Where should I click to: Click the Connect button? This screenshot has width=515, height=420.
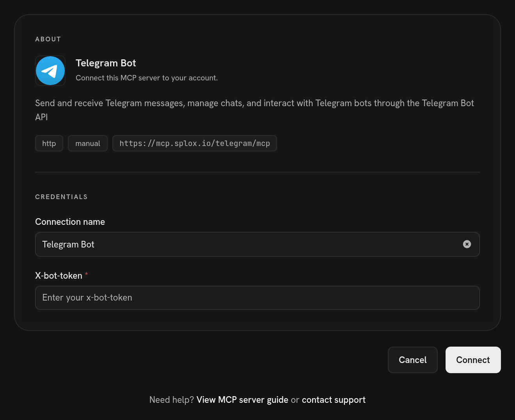(x=473, y=360)
